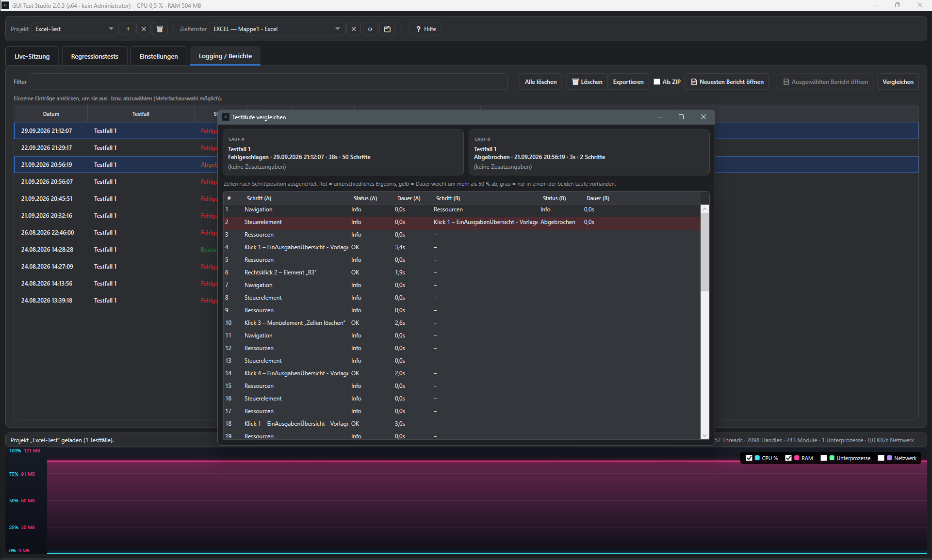Toggle the RAM graph checkbox
Screen dimensions: 932x560
(788, 458)
